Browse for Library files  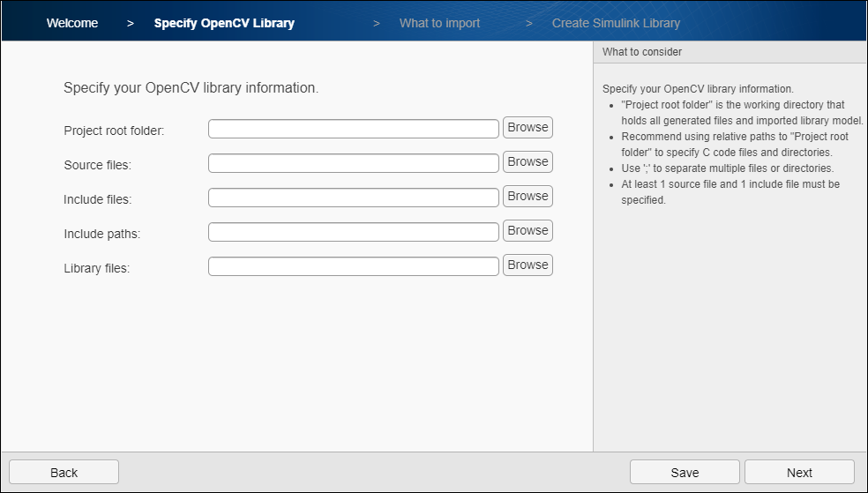click(528, 265)
